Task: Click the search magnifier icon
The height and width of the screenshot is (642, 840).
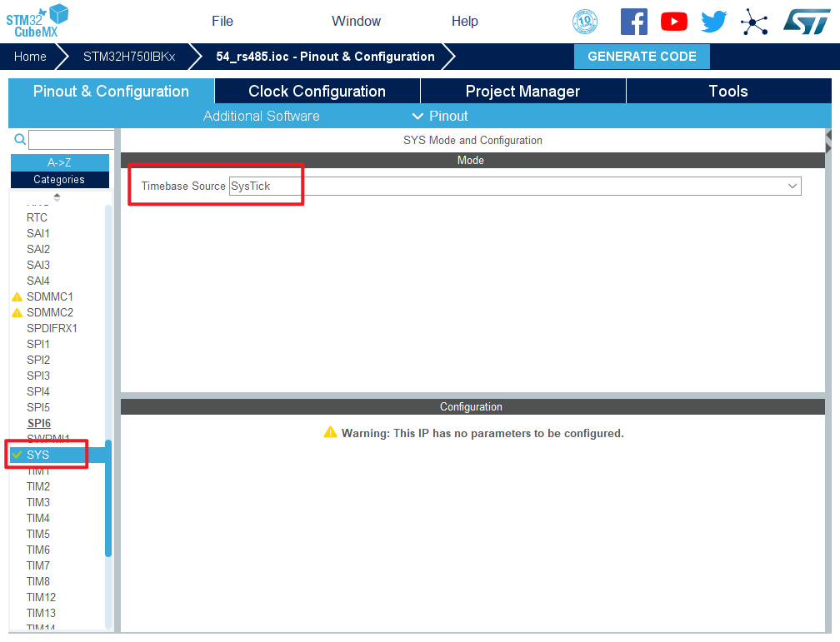Action: point(20,139)
